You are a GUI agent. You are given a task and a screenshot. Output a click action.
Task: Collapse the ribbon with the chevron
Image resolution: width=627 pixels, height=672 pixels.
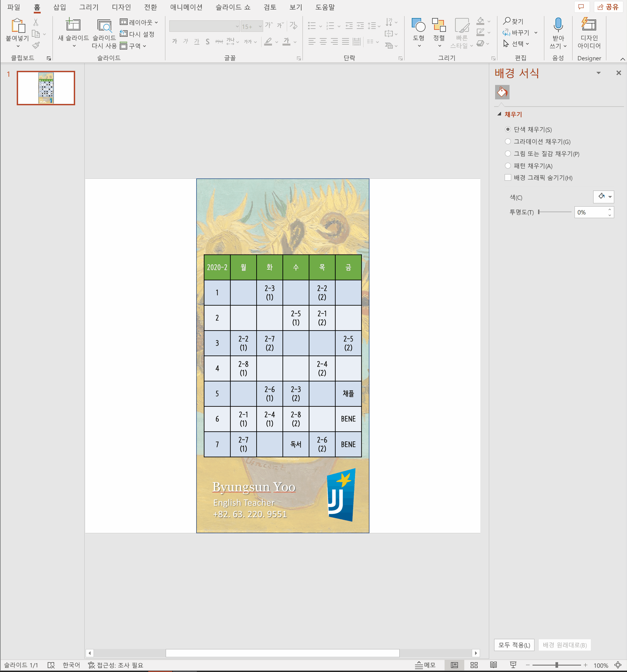point(622,59)
